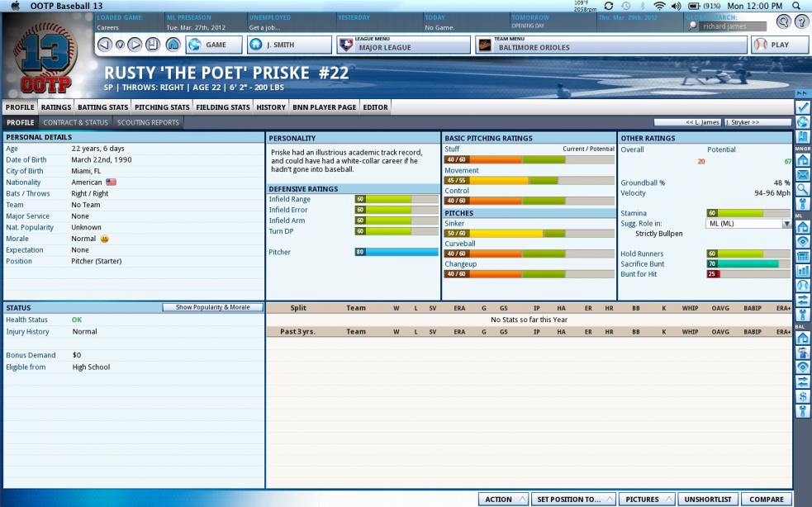Open the BALTIMORE ORIOLES team menu
This screenshot has width=812, height=507.
[611, 45]
